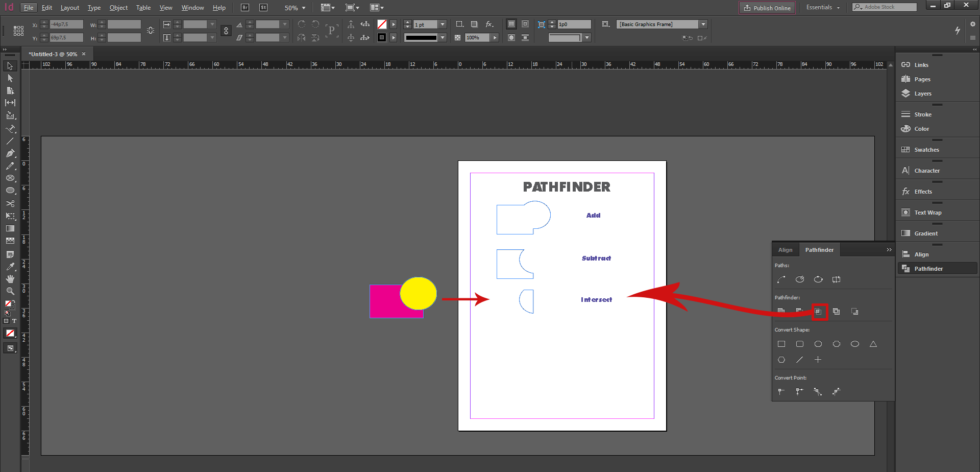980x472 pixels.
Task: Switch to the Align tab
Action: (786, 249)
